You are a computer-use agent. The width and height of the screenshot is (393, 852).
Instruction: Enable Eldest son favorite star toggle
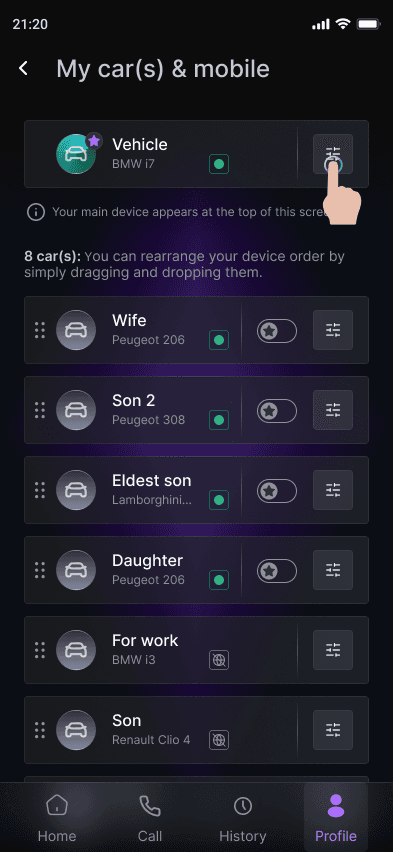277,491
